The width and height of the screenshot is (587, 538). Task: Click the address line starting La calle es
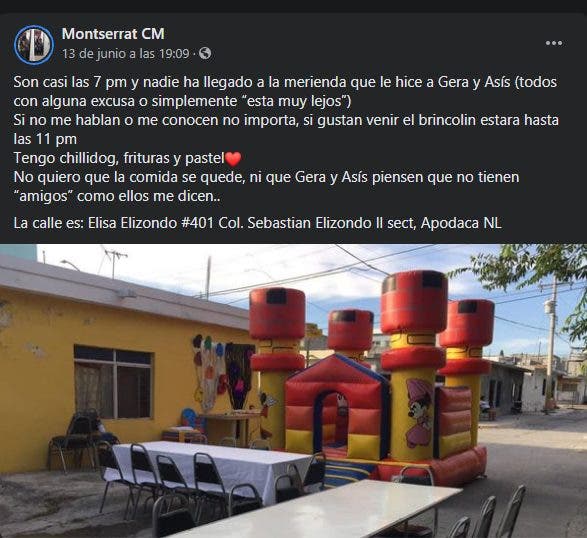[257, 223]
